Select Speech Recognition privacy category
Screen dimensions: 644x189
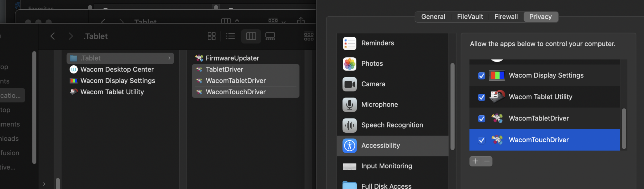[393, 125]
